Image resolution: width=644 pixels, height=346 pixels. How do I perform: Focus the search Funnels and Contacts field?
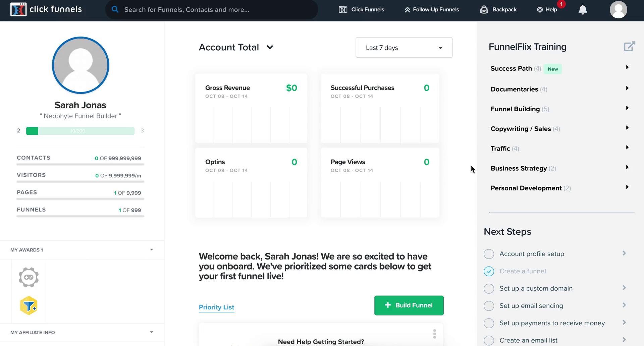click(x=211, y=9)
